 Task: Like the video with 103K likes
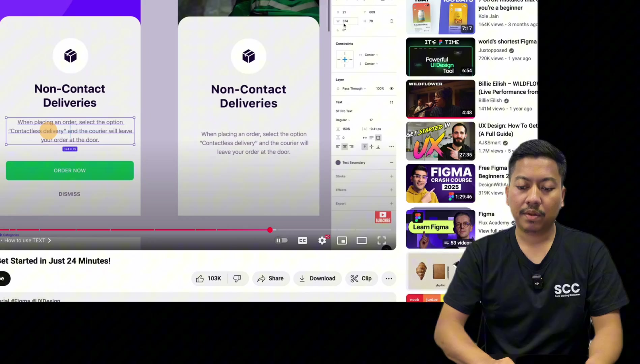coord(209,278)
